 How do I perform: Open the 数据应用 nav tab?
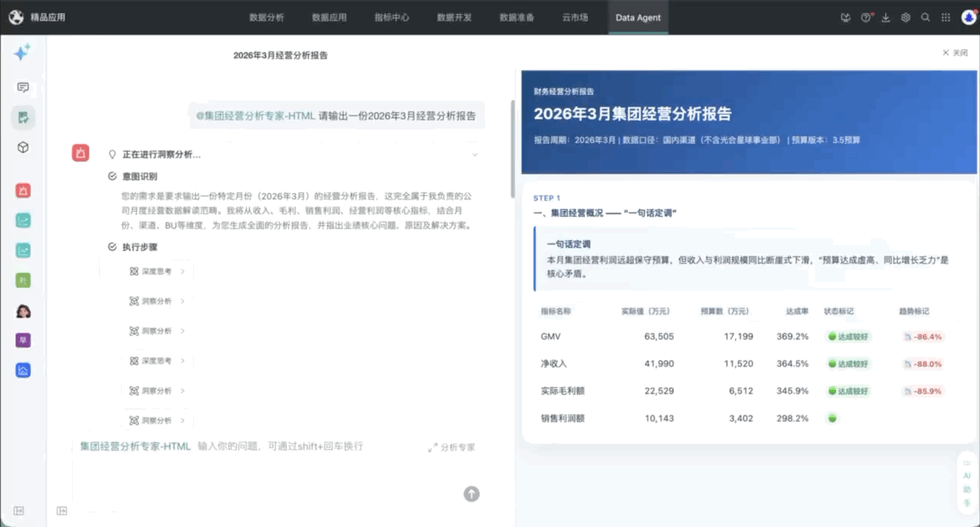click(x=329, y=18)
